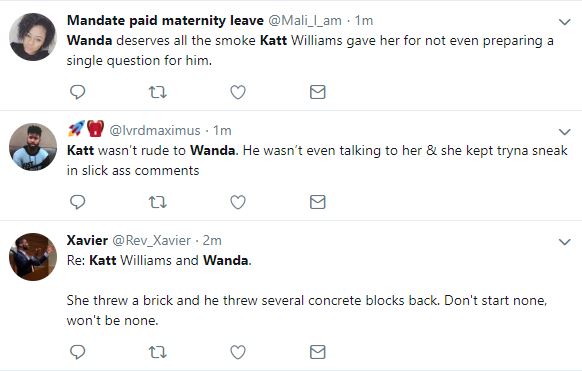This screenshot has width=582, height=371.
Task: Reply to the Mali_I_am tweet
Action: (x=78, y=92)
